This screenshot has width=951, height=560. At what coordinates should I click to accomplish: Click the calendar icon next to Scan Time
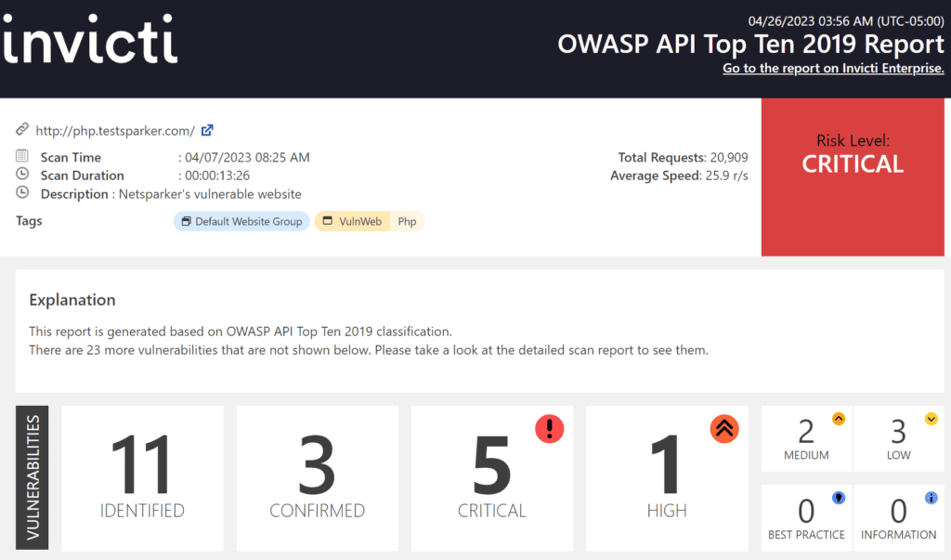[x=22, y=157]
